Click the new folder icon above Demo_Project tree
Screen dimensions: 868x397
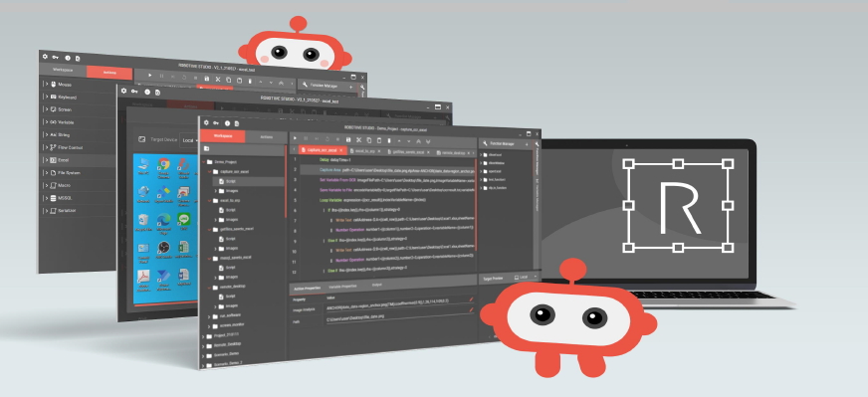[x=206, y=148]
